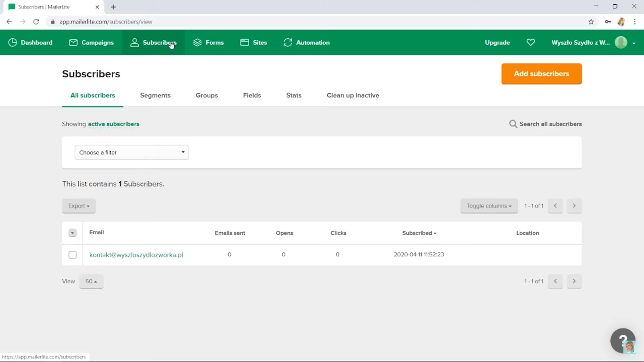Screen dimensions: 644x362
Task: Open Campaigns in the navbar
Action: point(98,43)
